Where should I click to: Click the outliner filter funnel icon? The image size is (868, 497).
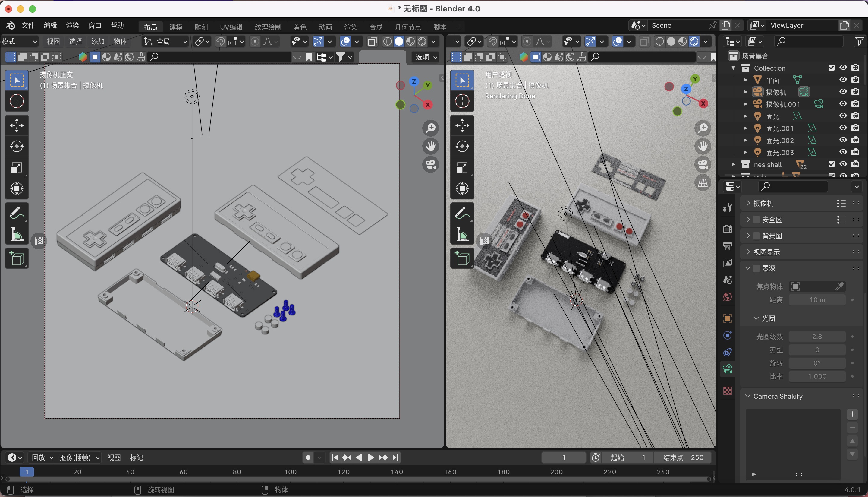coord(860,41)
